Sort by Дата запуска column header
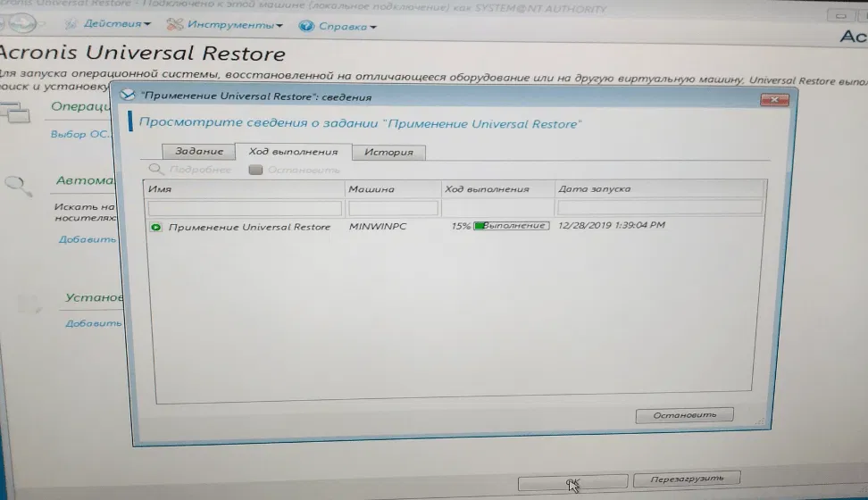The image size is (868, 500). (660, 188)
